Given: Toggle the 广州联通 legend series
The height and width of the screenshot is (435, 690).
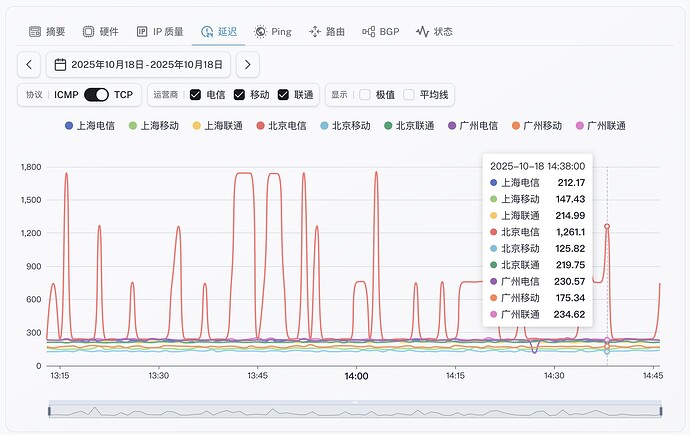Looking at the screenshot, I should click(x=600, y=126).
